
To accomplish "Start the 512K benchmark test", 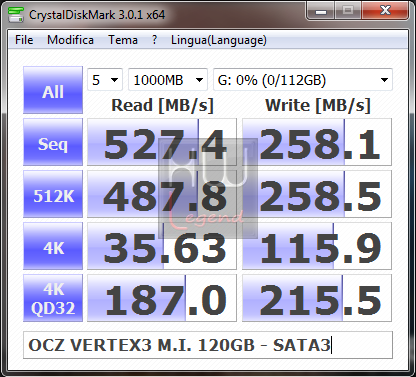I will point(53,194).
